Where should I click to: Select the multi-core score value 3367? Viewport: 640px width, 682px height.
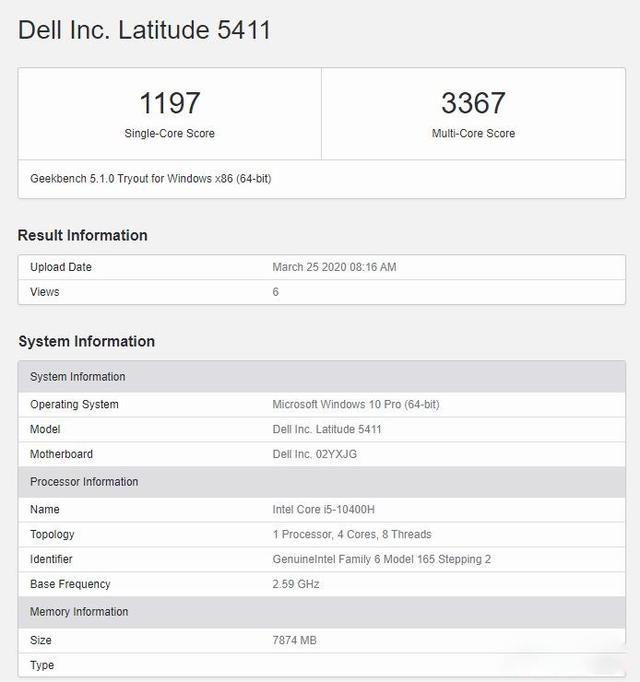click(x=473, y=103)
